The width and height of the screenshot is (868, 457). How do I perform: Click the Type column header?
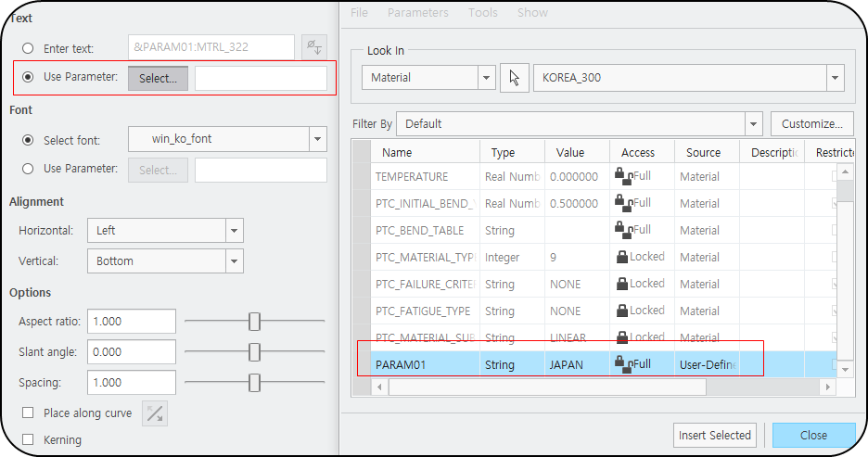513,152
